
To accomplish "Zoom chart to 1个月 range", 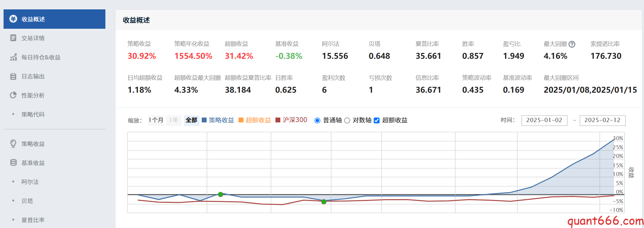I will pos(156,120).
